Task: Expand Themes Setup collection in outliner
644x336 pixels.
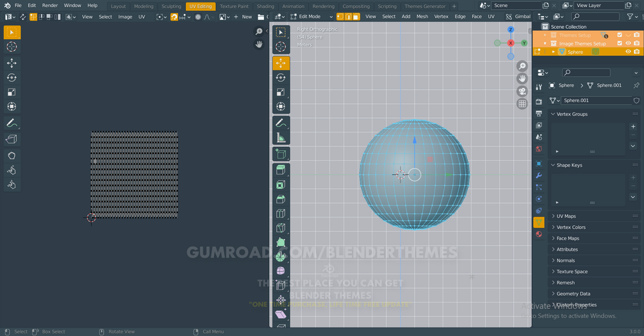Action: click(x=545, y=35)
